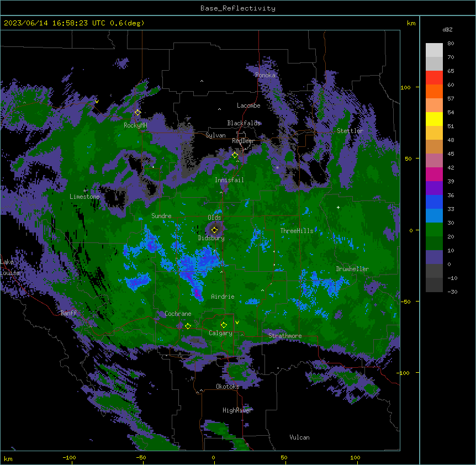Select the red 60-65 dBZ legend swatch
The width and height of the screenshot is (476, 465).
point(434,77)
